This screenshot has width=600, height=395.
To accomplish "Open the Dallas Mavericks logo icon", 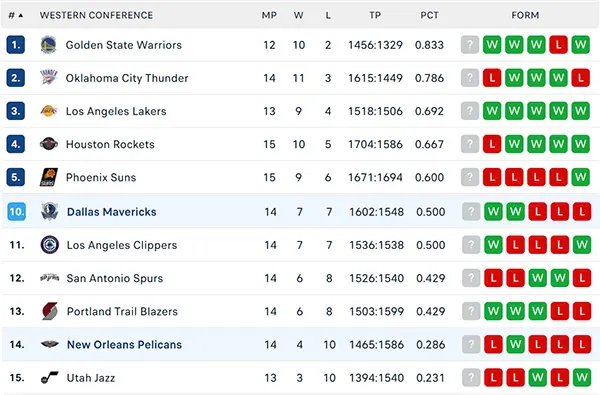I will [50, 212].
